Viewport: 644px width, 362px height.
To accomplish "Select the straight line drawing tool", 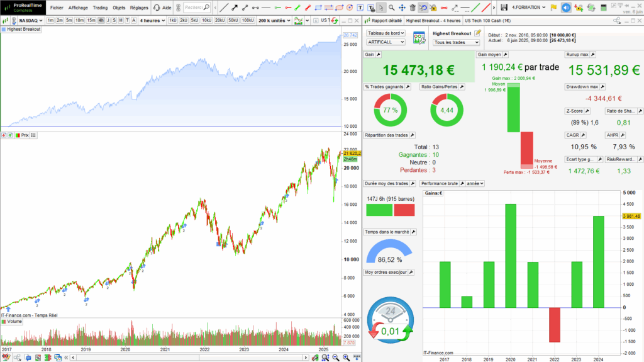I will tap(224, 8).
